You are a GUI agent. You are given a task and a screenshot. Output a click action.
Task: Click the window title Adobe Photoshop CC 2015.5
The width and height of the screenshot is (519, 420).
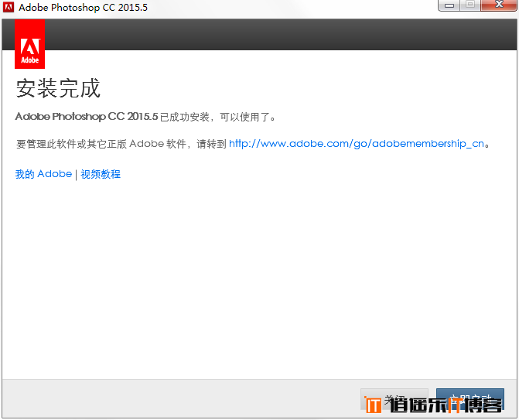83,7
